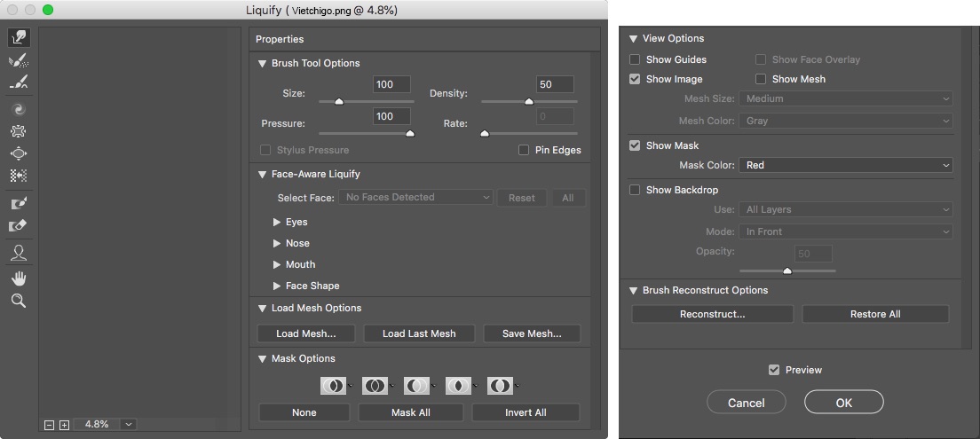
Task: Select the Forward Warp tool
Action: [x=19, y=37]
